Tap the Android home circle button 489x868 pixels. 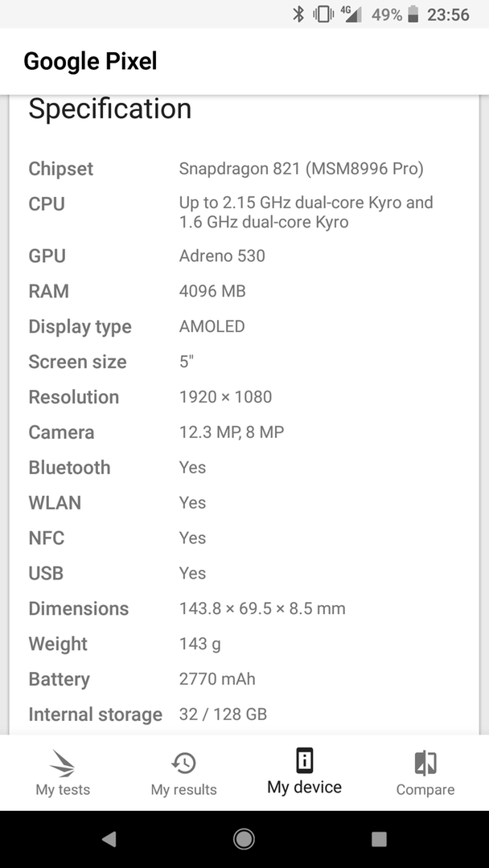tap(244, 839)
